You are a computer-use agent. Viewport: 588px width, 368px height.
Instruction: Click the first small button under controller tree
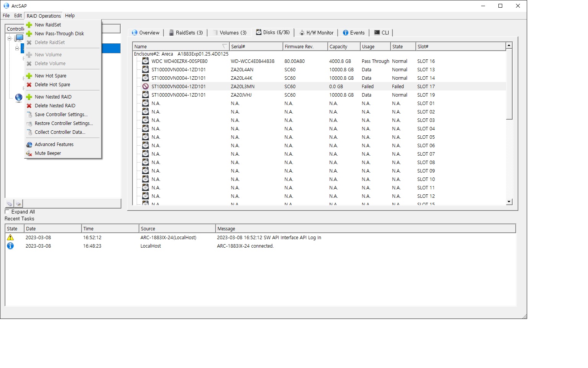point(10,204)
